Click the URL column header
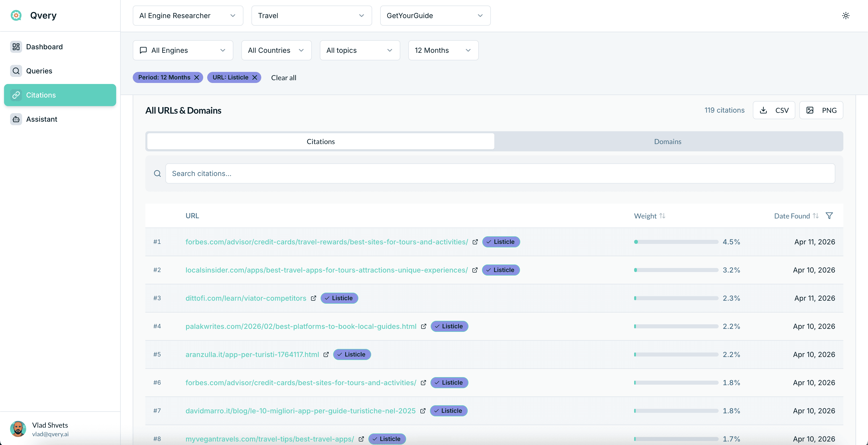868x445 pixels. tap(192, 216)
